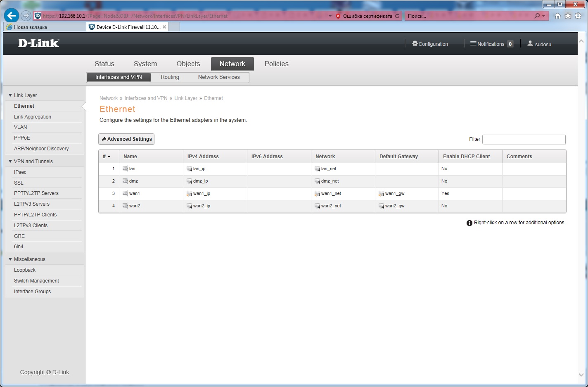Click the Interfaces and VPN breadcrumb link
The image size is (588, 387).
[146, 98]
